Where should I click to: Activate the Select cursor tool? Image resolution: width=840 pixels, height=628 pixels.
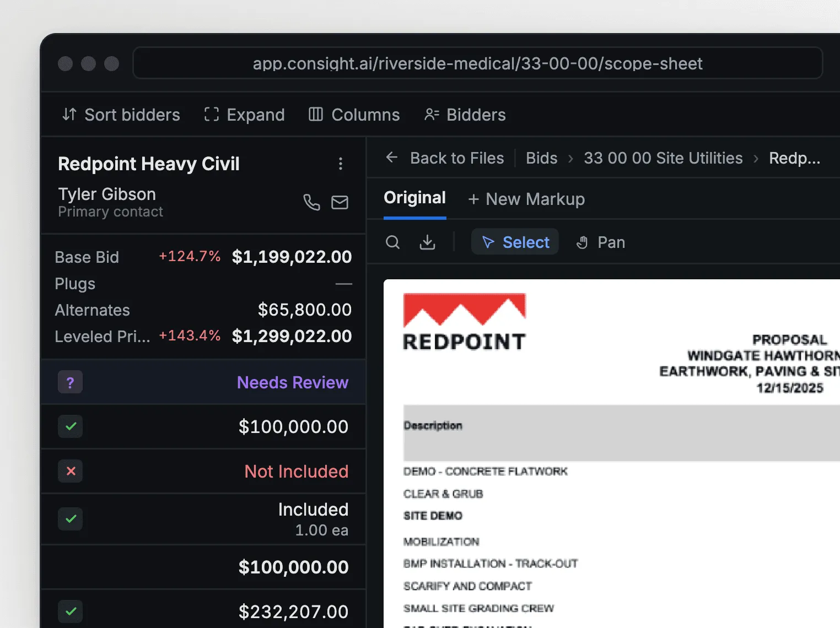[x=515, y=242]
